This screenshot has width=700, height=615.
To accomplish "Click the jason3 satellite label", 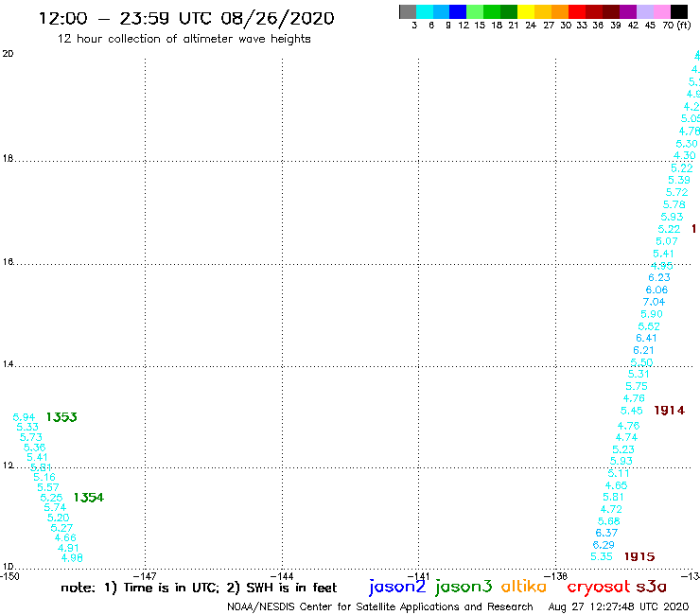I will click(x=464, y=587).
